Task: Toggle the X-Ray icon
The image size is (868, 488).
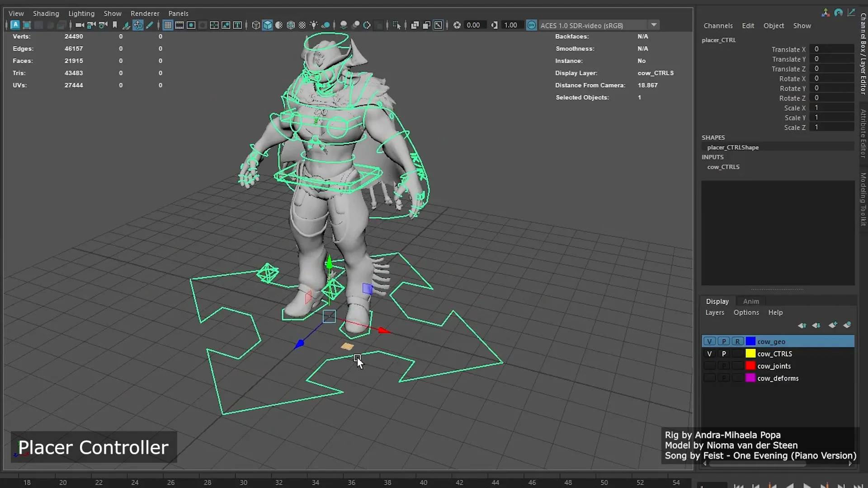Action: [415, 25]
